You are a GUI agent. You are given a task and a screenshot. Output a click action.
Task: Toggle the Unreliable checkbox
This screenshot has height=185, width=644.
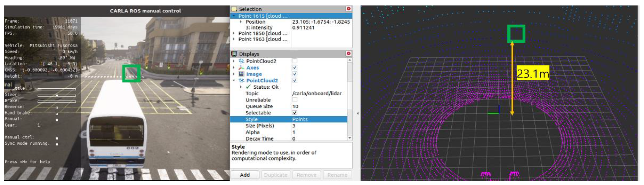tap(295, 100)
